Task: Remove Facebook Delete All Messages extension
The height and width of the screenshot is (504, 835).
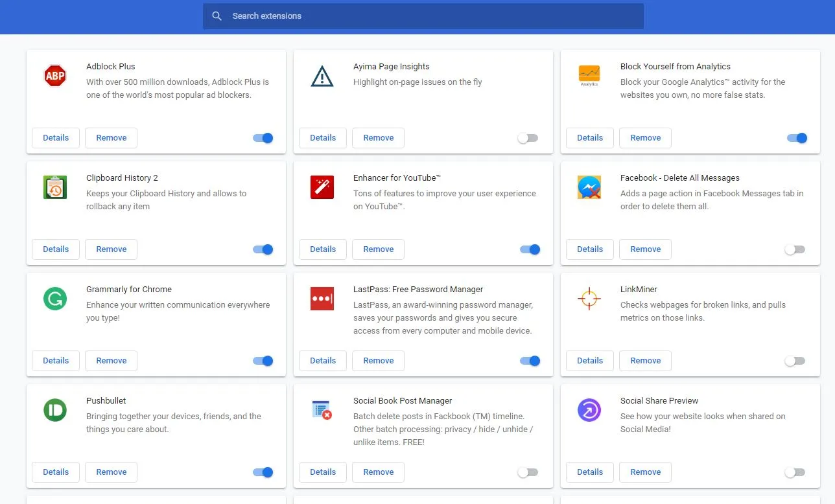Action: point(646,249)
